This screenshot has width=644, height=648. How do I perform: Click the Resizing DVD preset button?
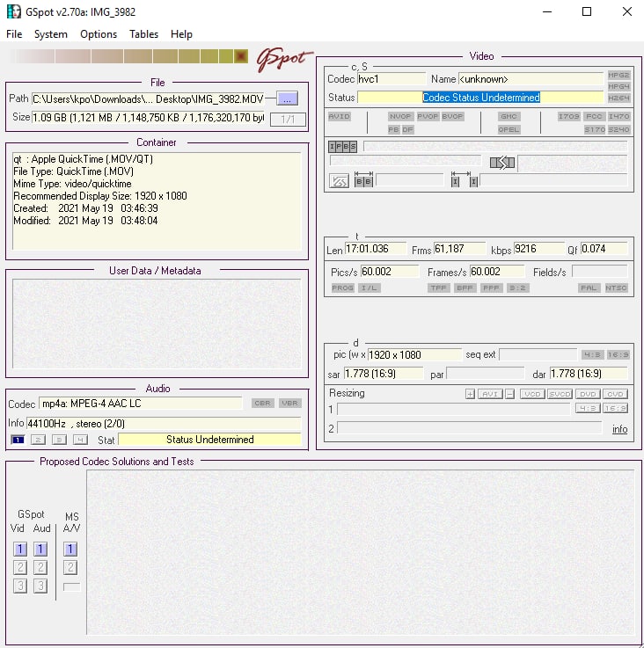(588, 394)
